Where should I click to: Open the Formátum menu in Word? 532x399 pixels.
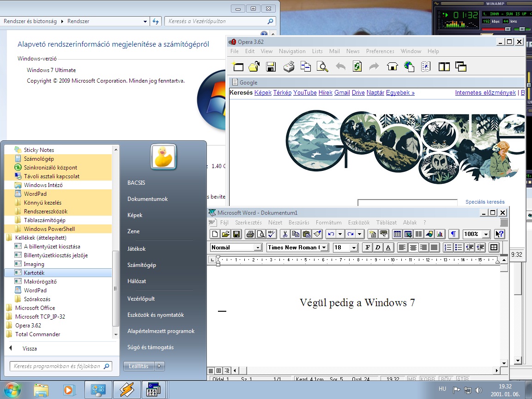coord(328,223)
